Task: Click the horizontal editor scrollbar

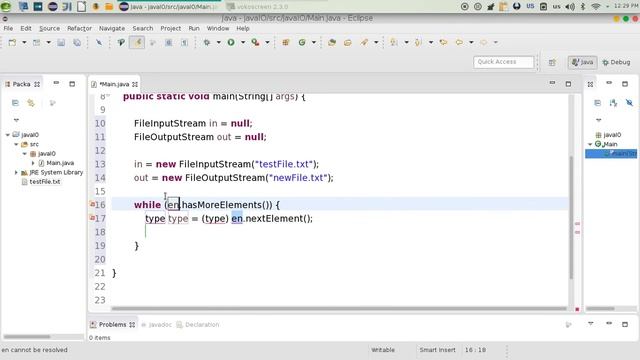Action: coord(339,309)
